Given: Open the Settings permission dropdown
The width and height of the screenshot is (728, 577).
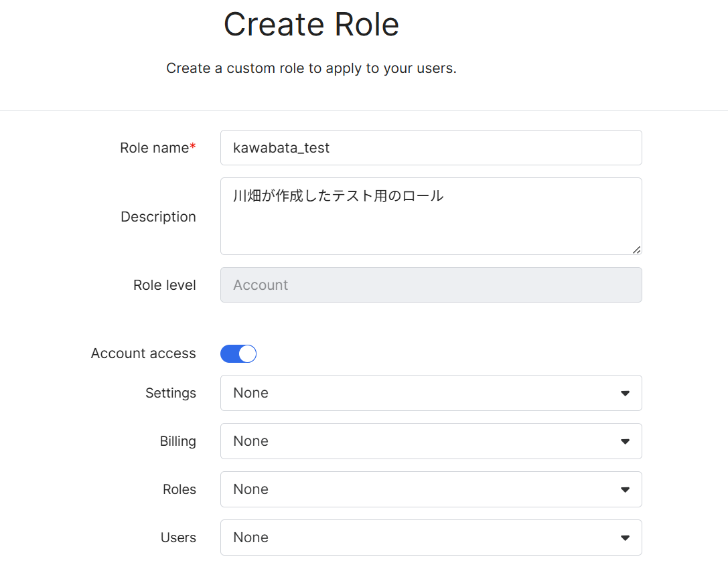Looking at the screenshot, I should 431,393.
